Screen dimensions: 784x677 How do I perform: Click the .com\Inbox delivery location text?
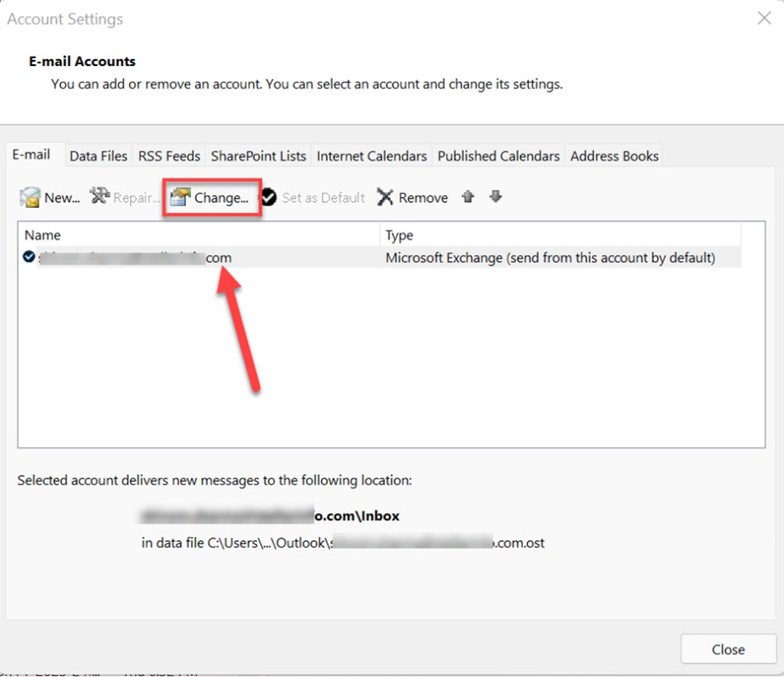[269, 516]
